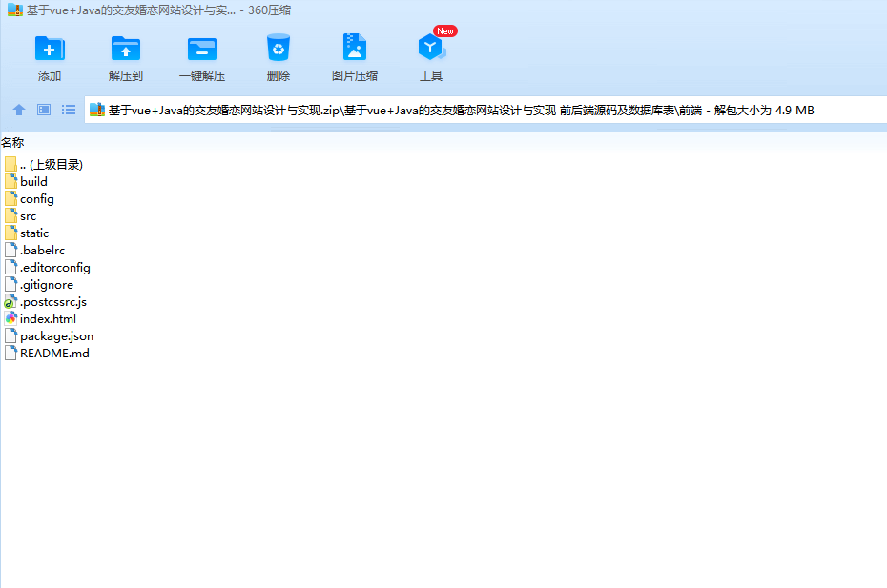Click the README.md document icon
Viewport: 887px width, 588px height.
[10, 353]
